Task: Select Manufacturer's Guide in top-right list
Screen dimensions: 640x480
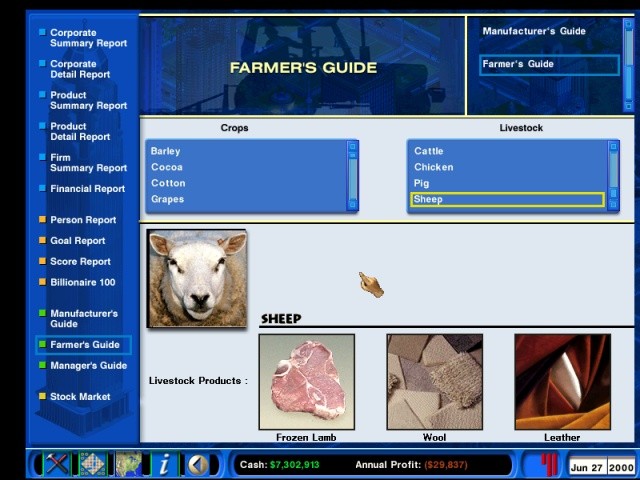Action: pyautogui.click(x=534, y=31)
